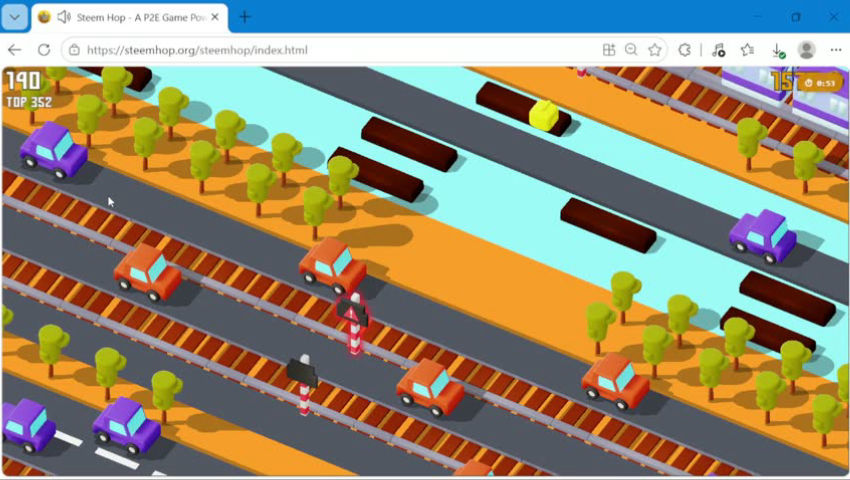850x480 pixels.
Task: Open the browser extensions menu
Action: tap(685, 50)
